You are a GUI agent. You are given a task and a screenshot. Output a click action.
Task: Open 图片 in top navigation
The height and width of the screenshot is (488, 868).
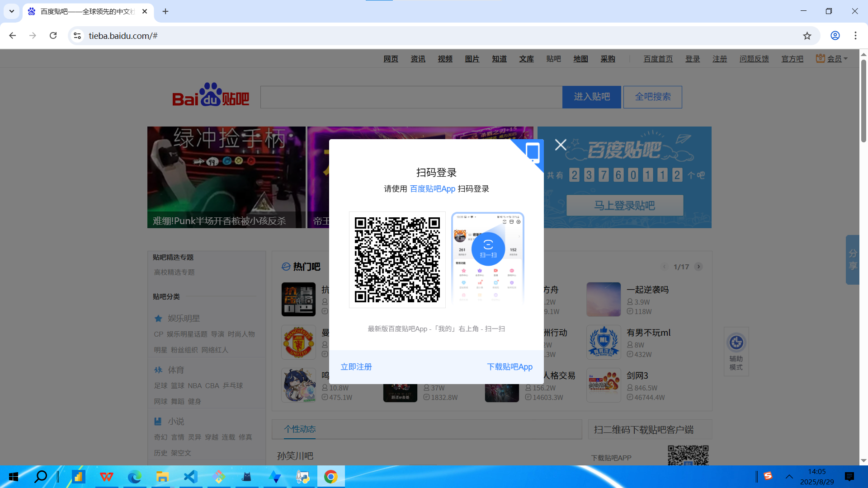pyautogui.click(x=472, y=59)
